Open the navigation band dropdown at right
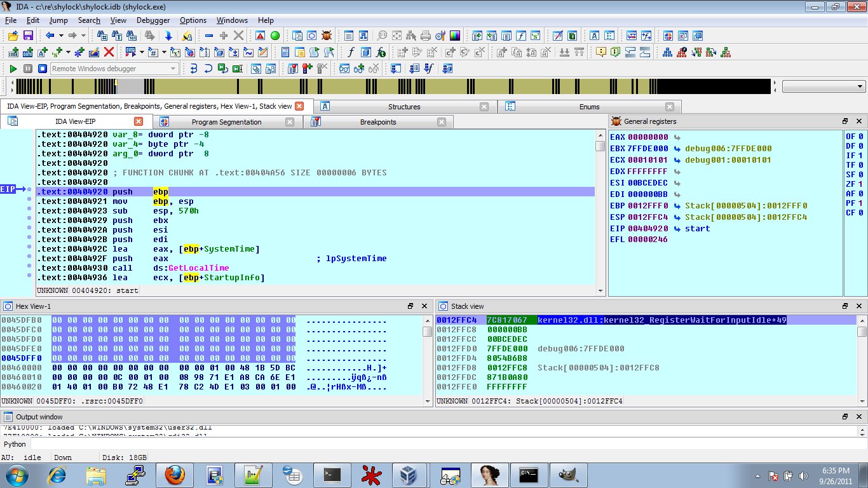Viewport: 868px width, 488px height. [860, 86]
